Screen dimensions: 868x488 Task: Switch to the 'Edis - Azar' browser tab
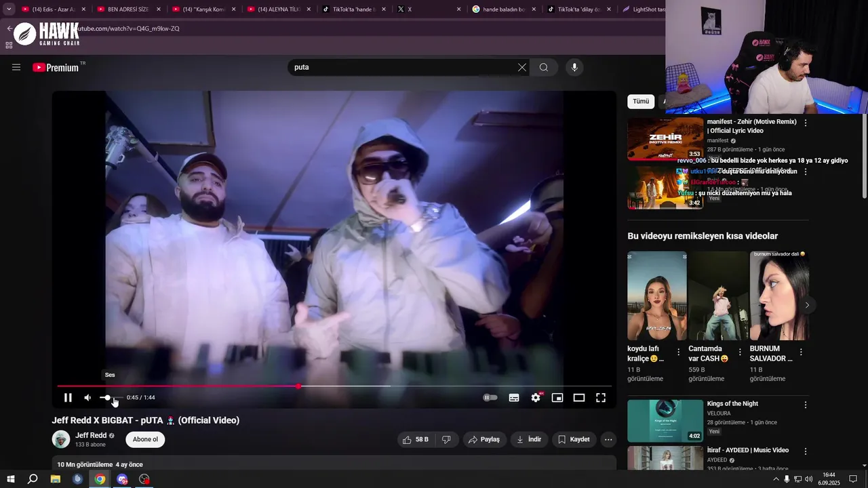53,9
